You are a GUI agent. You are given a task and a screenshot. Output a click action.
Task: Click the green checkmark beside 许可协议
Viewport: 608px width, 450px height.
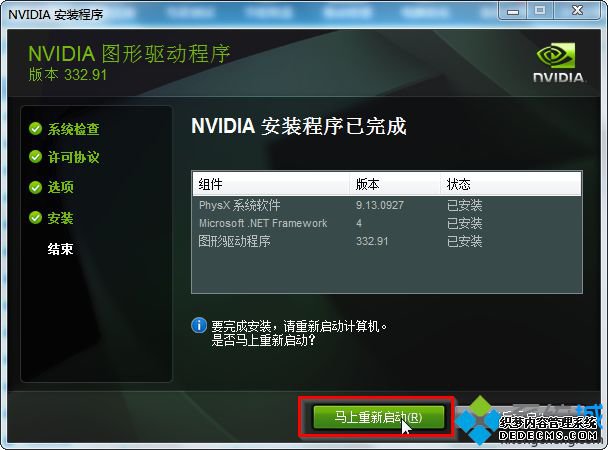coord(35,157)
